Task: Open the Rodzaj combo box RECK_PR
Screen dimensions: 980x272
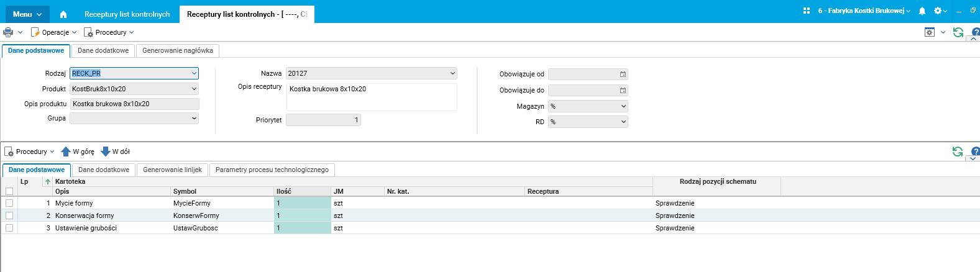Action: (134, 73)
